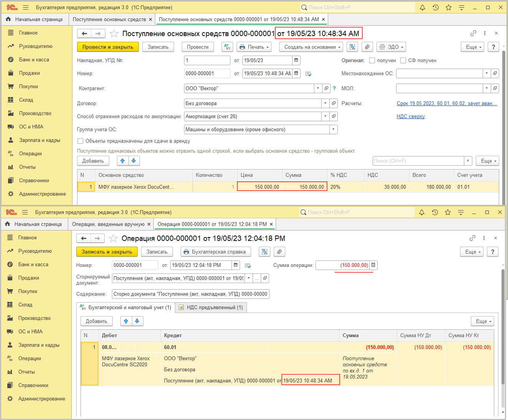
Task: Expand МОЛ dropdown arrow
Action: click(487, 88)
